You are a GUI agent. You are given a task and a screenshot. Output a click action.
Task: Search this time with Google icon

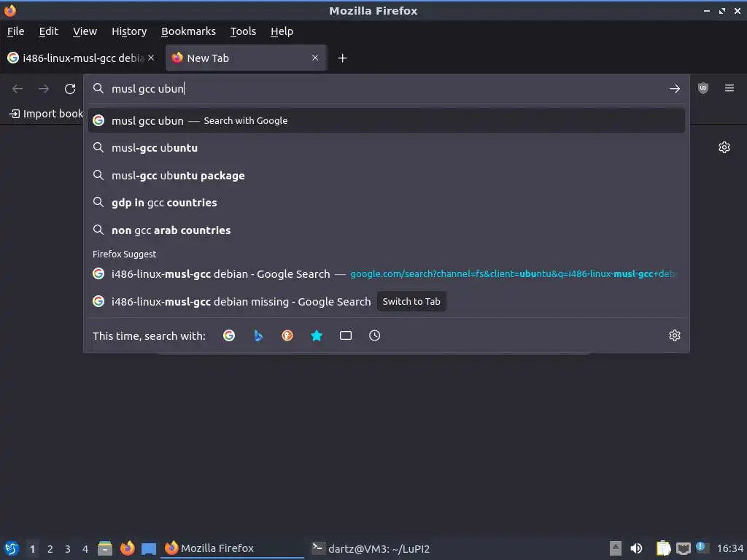(x=228, y=335)
